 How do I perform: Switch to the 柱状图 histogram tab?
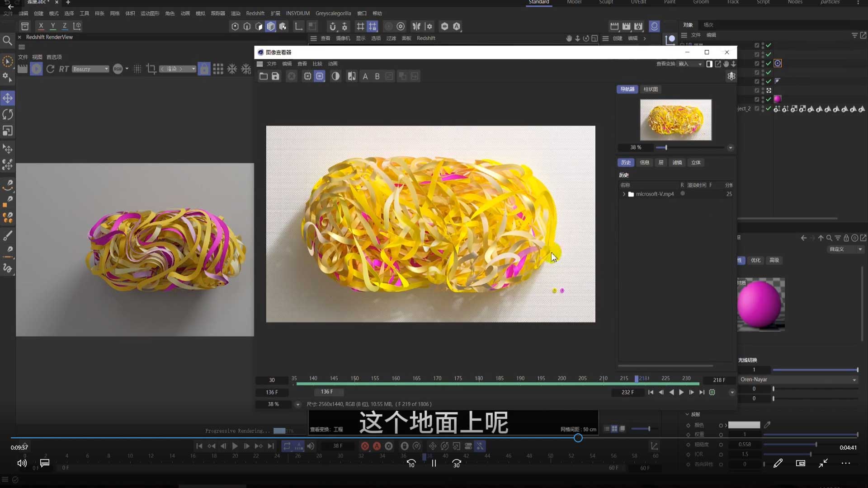(651, 89)
